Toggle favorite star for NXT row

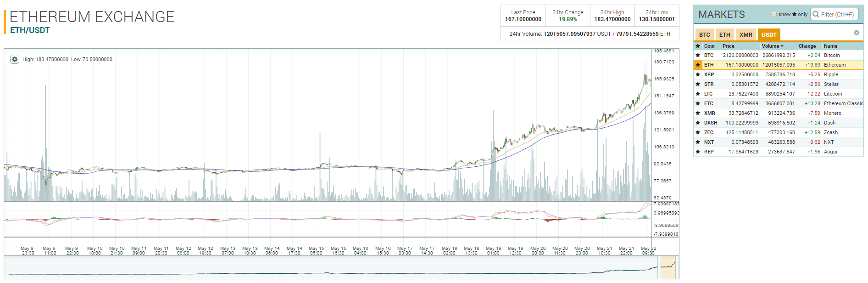[x=698, y=142]
